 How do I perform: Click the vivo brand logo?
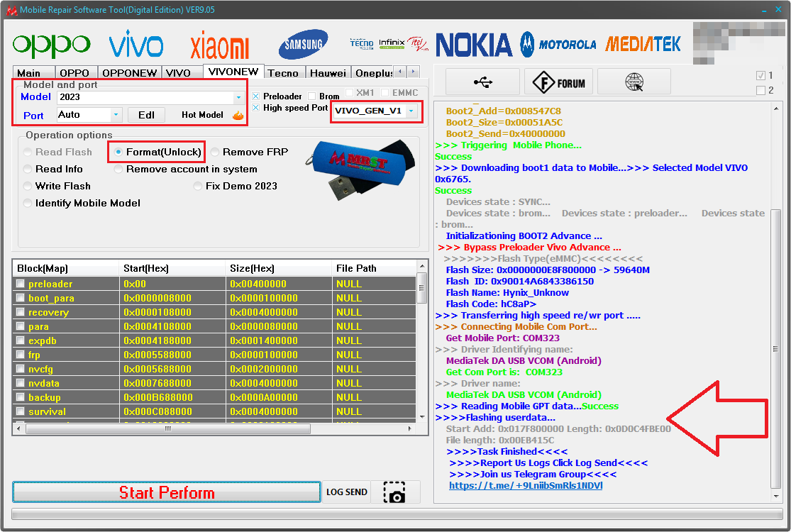(136, 45)
